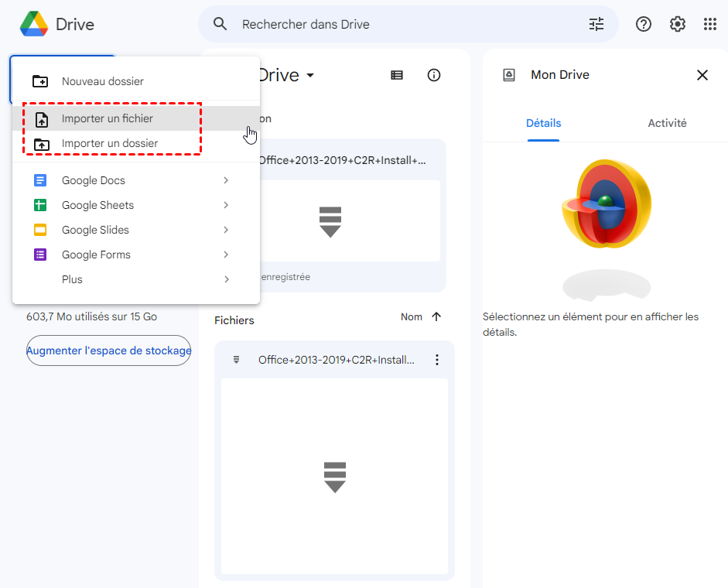The height and width of the screenshot is (588, 728).
Task: Select Importer un fichier
Action: point(135,118)
